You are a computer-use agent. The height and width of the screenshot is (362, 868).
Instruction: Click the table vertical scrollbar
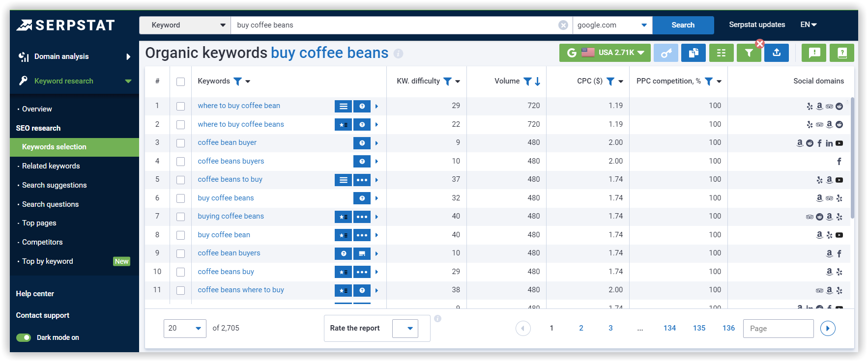pos(852,157)
